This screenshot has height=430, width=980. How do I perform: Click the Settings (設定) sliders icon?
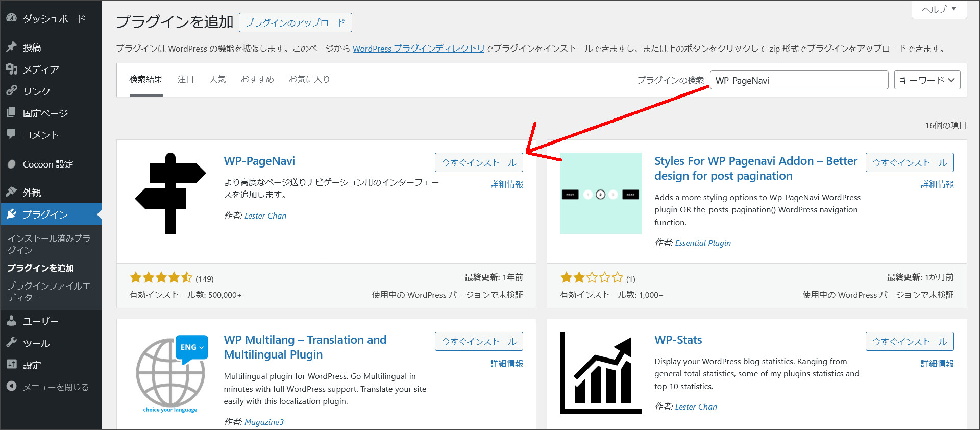pyautogui.click(x=12, y=365)
